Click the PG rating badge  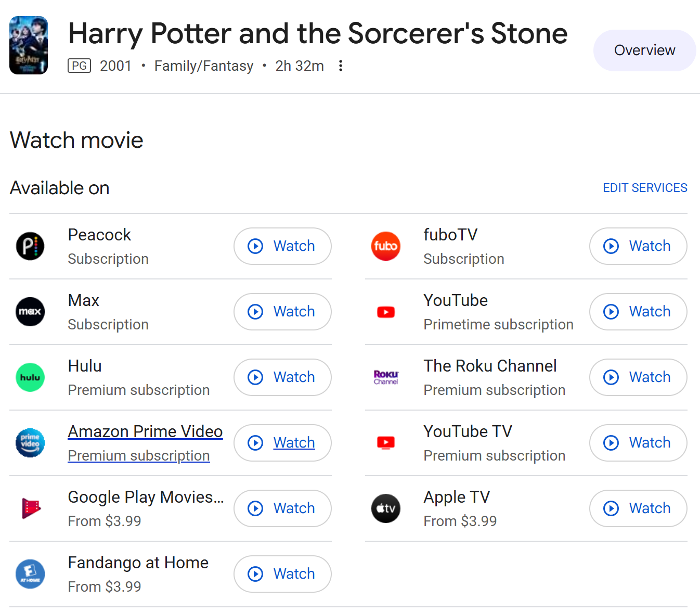pos(79,66)
